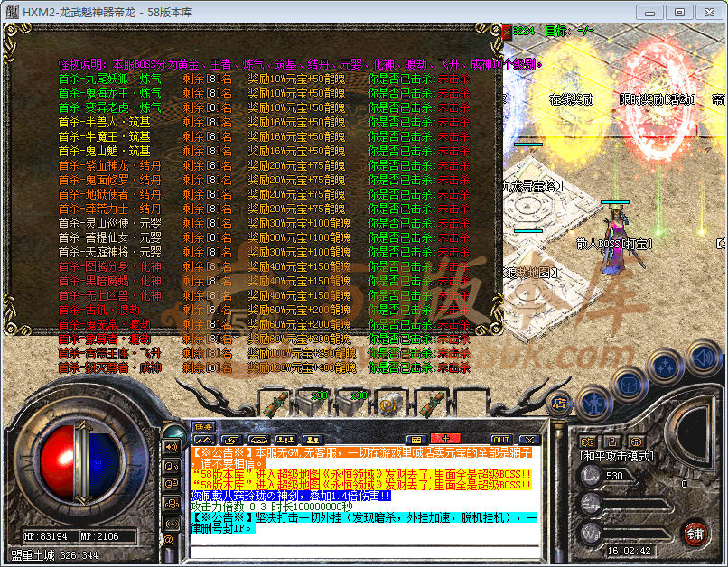The width and height of the screenshot is (728, 567).
Task: Toggle the round blue sound speaker button
Action: (704, 358)
